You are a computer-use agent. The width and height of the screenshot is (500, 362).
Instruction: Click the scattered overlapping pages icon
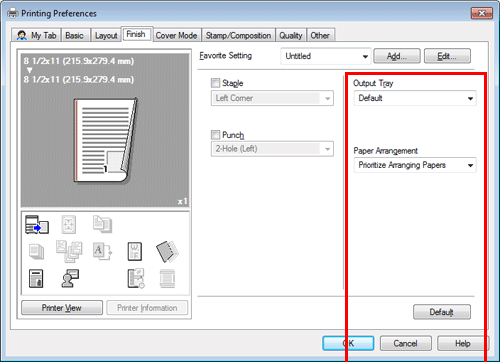point(69,251)
